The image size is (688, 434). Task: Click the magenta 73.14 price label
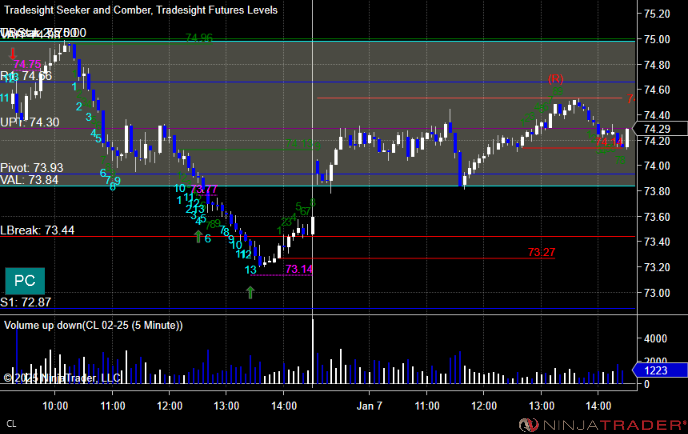tap(299, 269)
